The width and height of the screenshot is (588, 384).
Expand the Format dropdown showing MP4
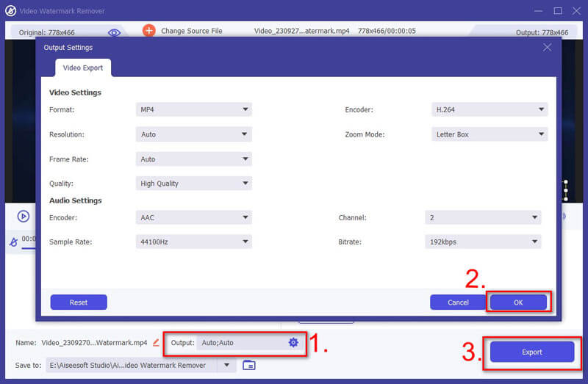[x=194, y=109]
